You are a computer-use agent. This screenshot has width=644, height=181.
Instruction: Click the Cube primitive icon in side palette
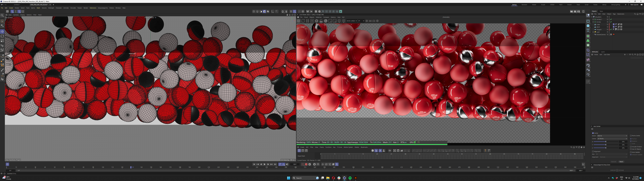(x=588, y=26)
